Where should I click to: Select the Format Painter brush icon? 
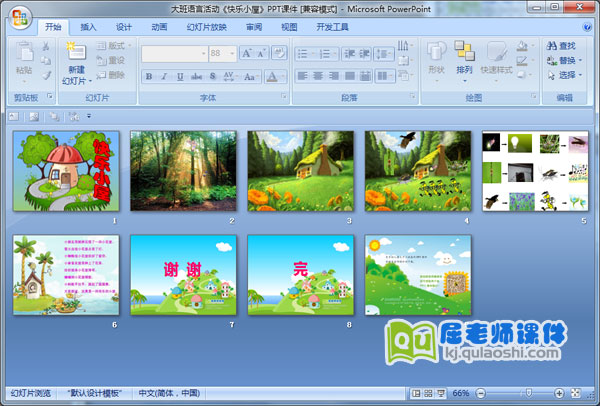click(46, 75)
